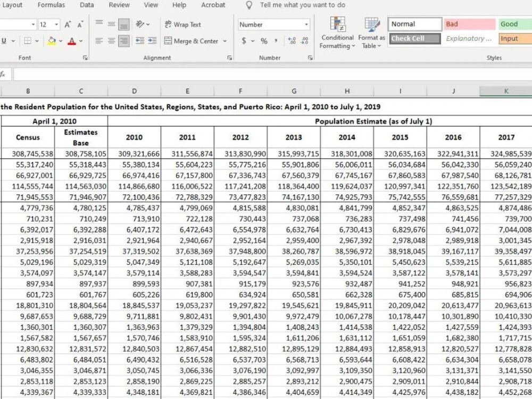
Task: Open the font size dropdown
Action: tap(56, 24)
